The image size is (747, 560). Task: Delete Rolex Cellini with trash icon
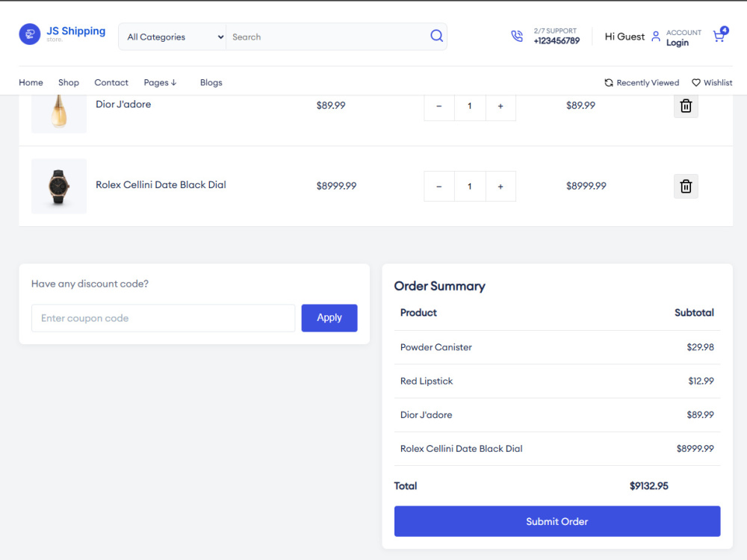tap(686, 186)
